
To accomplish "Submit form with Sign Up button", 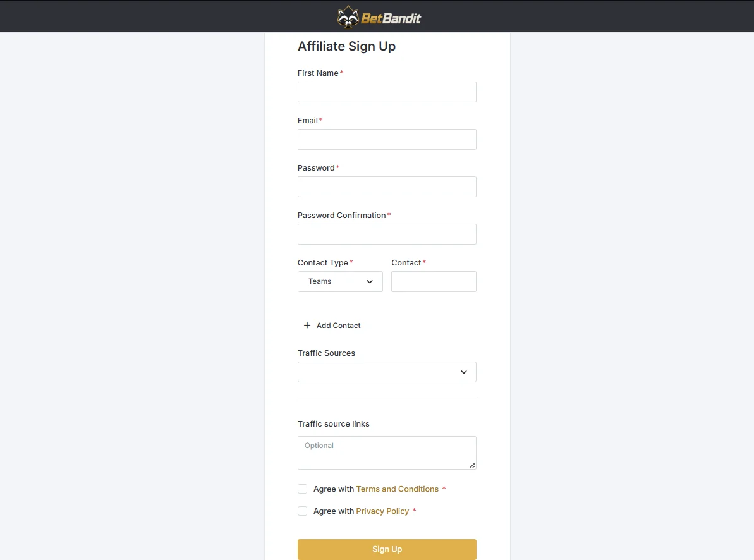I will pos(387,549).
